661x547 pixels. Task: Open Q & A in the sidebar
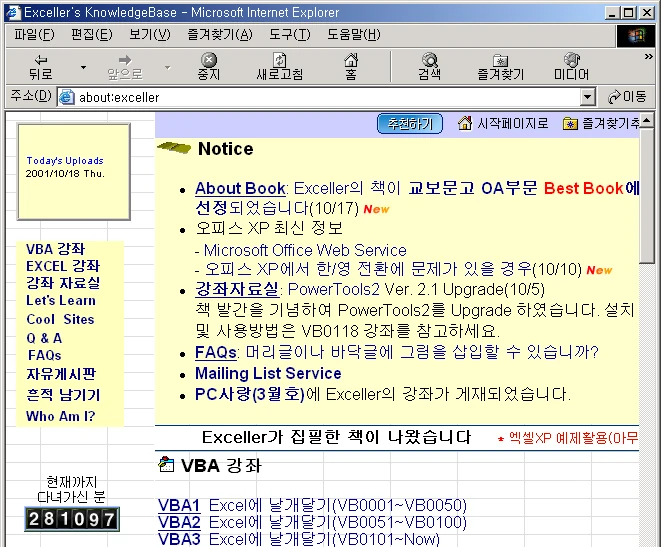44,338
